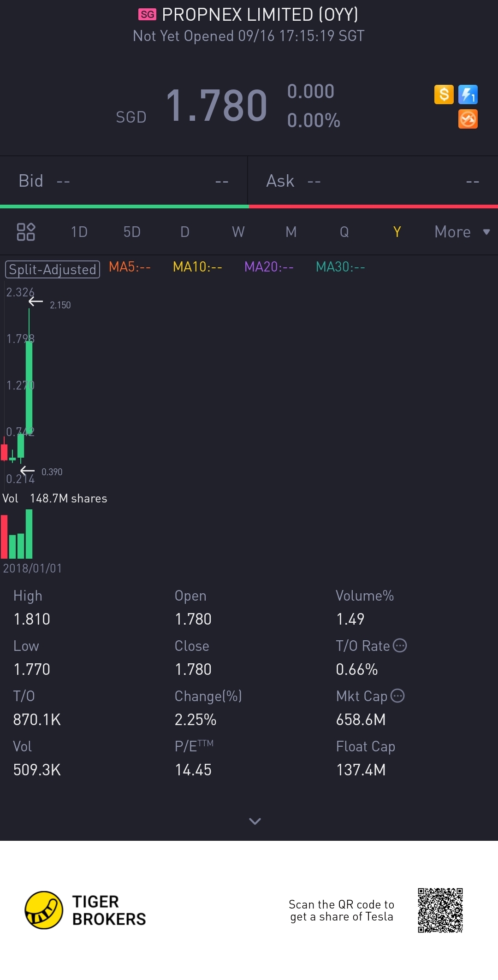Switch to the 1D chart tab

pyautogui.click(x=79, y=232)
